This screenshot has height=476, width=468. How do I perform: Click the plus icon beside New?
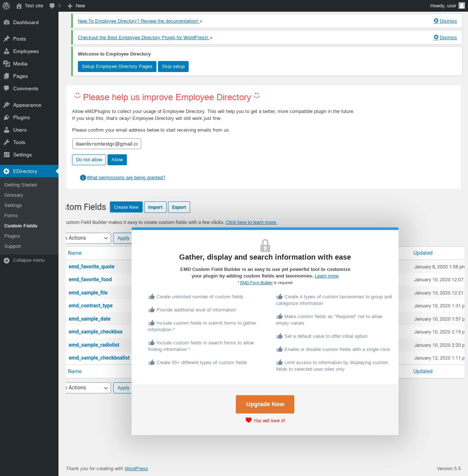[x=70, y=6]
